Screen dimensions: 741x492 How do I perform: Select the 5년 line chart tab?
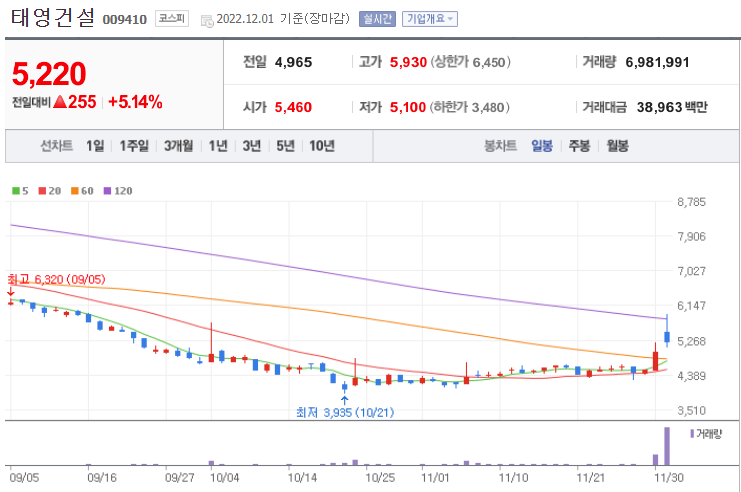tap(285, 146)
